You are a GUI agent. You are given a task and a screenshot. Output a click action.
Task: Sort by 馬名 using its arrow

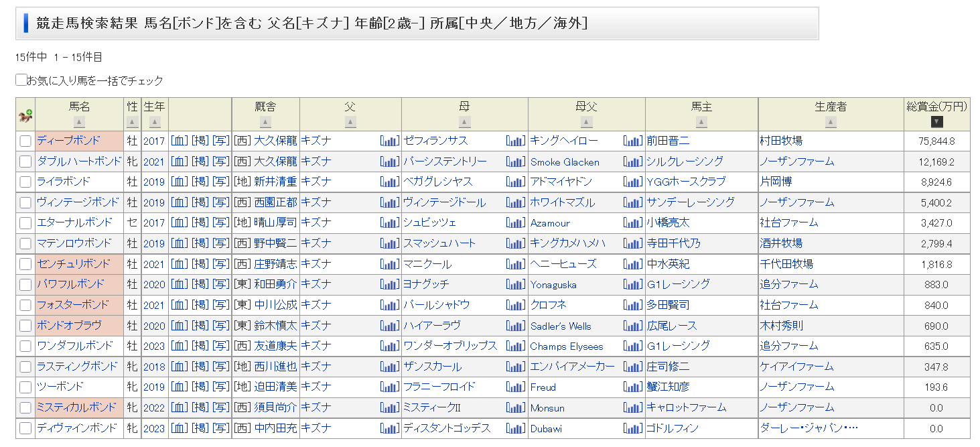click(x=79, y=122)
